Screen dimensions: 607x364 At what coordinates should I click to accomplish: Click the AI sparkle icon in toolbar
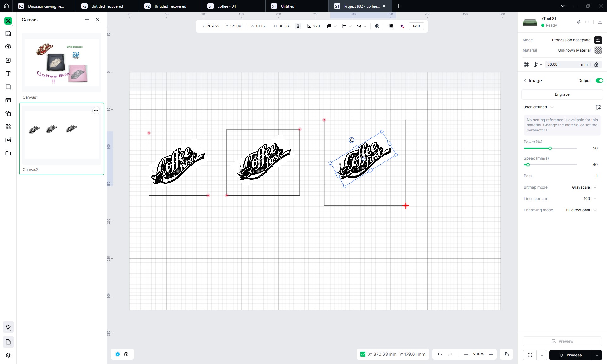(x=402, y=26)
